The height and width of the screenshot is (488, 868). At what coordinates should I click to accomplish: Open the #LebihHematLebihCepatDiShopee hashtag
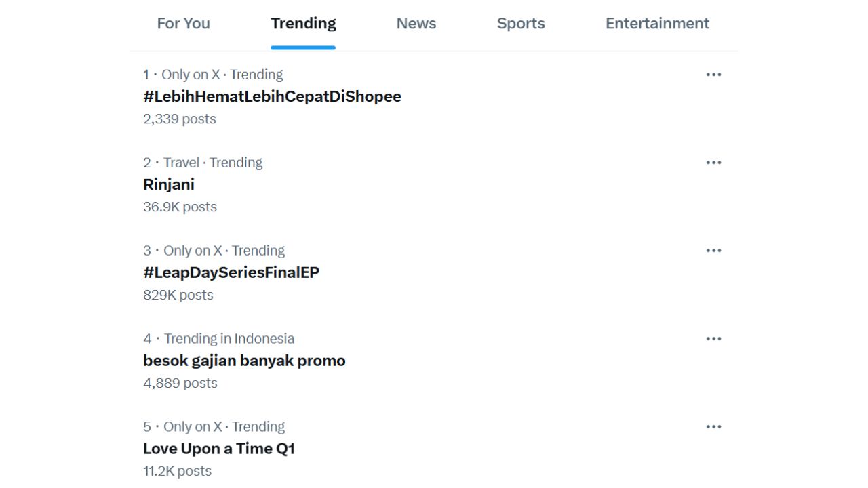272,96
